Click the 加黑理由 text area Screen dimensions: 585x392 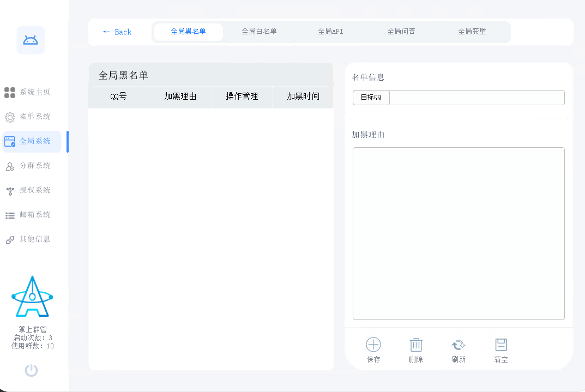[x=459, y=233]
